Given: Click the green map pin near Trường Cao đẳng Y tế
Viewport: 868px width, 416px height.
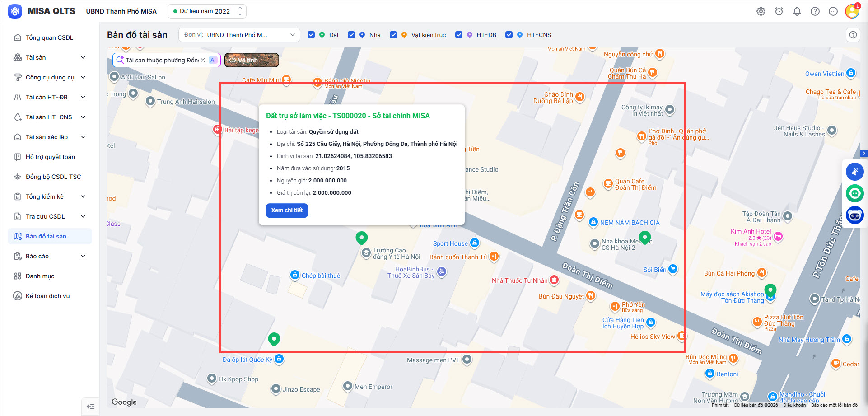Looking at the screenshot, I should click(362, 238).
